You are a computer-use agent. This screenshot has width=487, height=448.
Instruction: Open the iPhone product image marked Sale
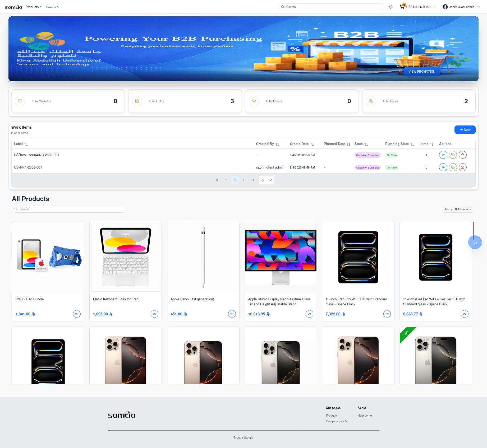coord(436,356)
